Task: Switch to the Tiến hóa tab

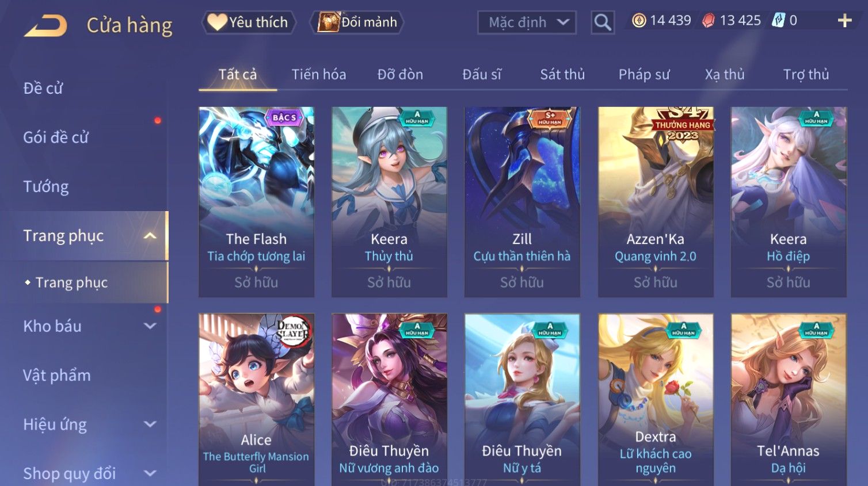Action: (319, 74)
